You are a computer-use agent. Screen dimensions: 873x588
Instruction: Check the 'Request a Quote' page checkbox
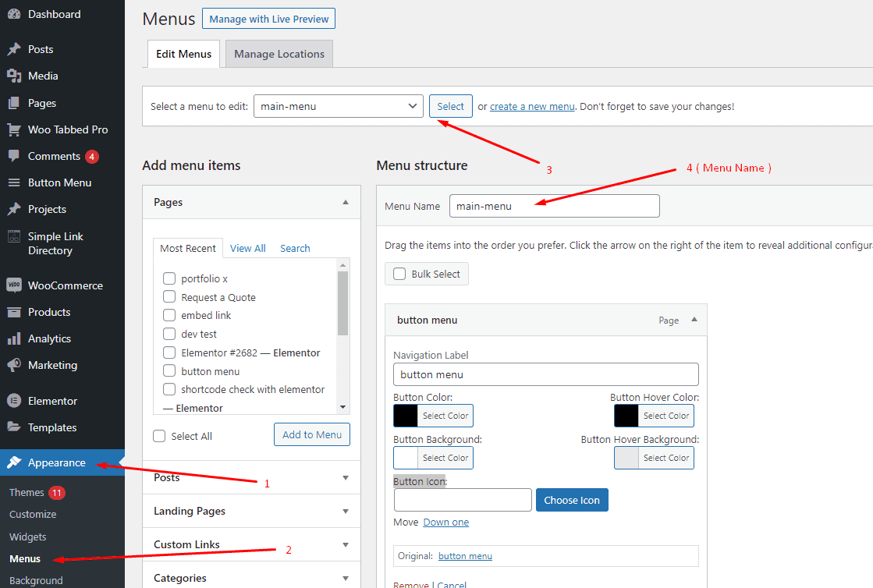pos(169,296)
